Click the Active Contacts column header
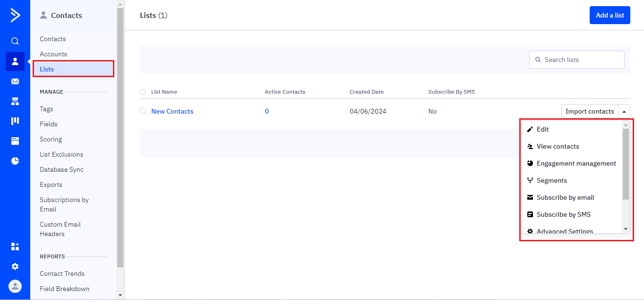The image size is (644, 300). point(285,92)
